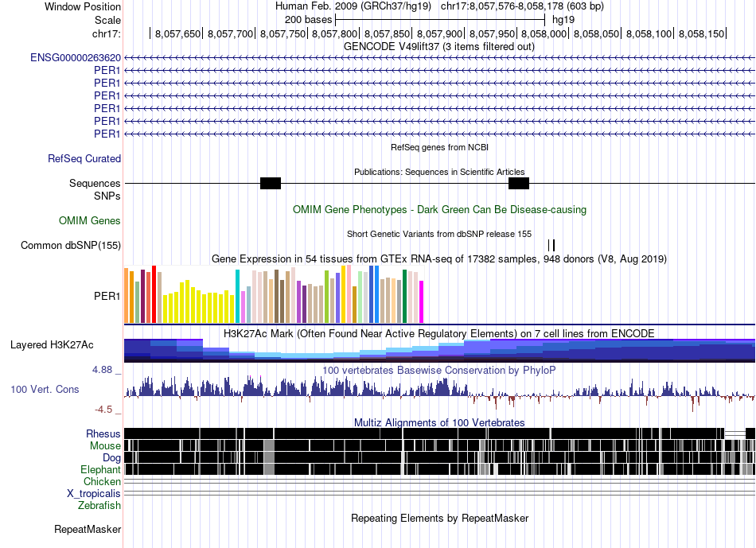Click the 8,058,000 ruler coordinate
The height and width of the screenshot is (548, 756).
[544, 33]
